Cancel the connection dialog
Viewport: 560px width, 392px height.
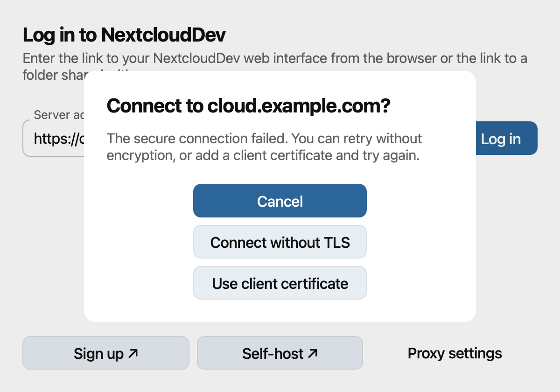tap(280, 201)
